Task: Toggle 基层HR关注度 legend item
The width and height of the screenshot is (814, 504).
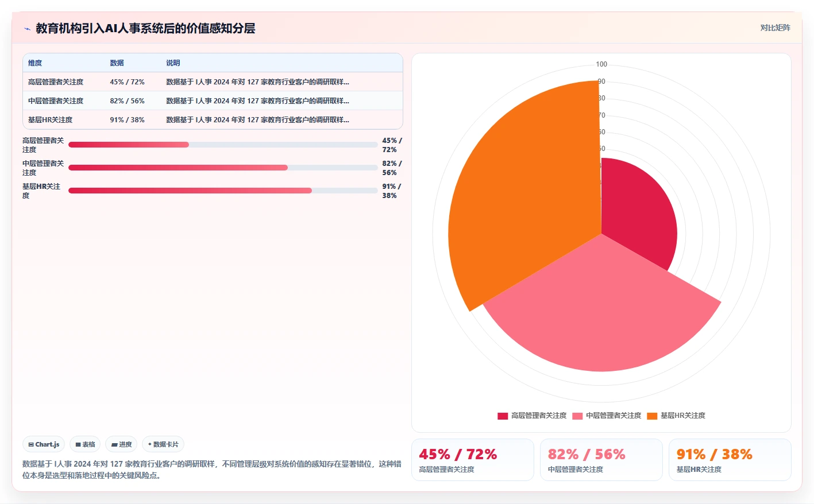Action: pyautogui.click(x=676, y=416)
